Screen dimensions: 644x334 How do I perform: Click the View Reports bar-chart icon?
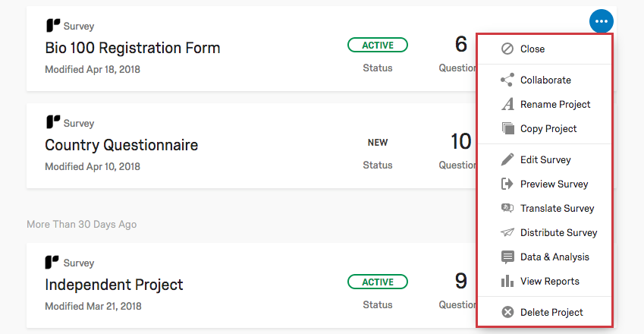pyautogui.click(x=507, y=281)
